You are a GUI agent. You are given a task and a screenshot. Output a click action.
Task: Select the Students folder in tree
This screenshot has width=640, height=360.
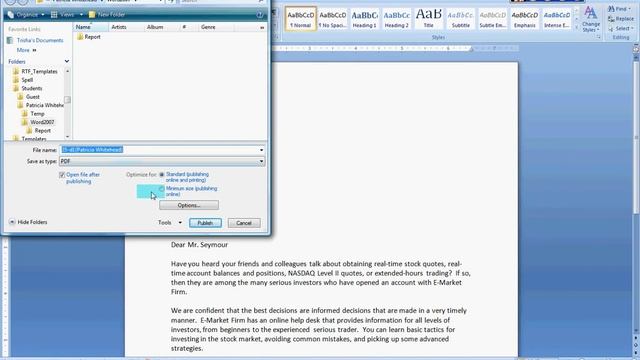pyautogui.click(x=27, y=89)
